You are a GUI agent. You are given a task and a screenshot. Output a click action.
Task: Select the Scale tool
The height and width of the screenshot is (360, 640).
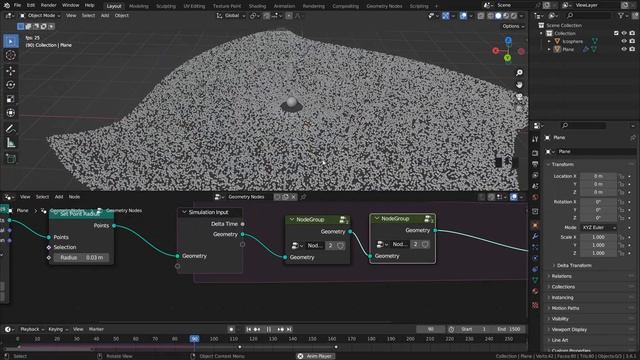(11, 99)
